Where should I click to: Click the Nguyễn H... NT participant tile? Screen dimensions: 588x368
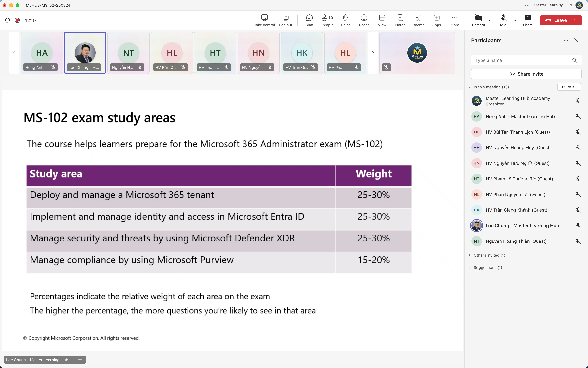pos(128,53)
